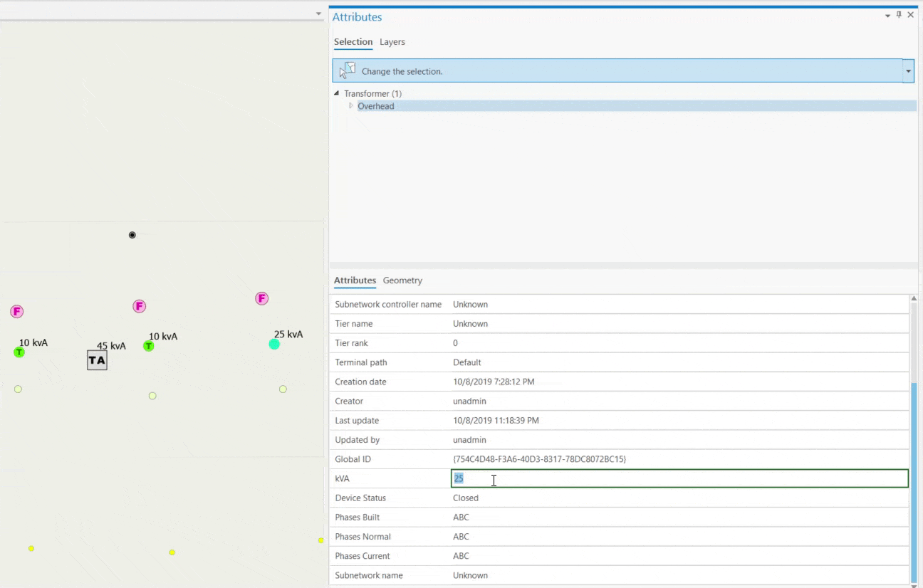Select the Transformer (1) tree item

coord(372,93)
